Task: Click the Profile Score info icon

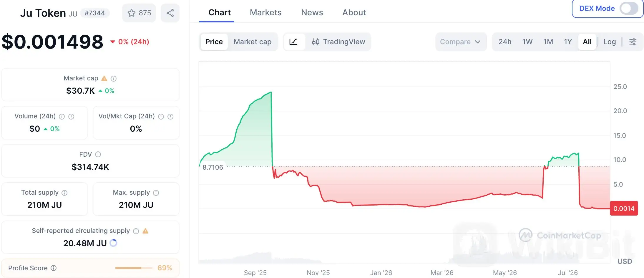Action: pyautogui.click(x=54, y=268)
